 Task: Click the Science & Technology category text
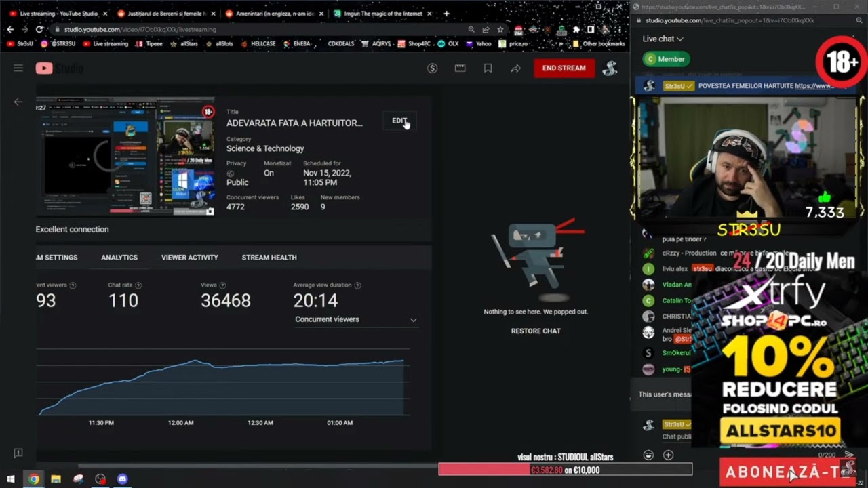pyautogui.click(x=265, y=148)
